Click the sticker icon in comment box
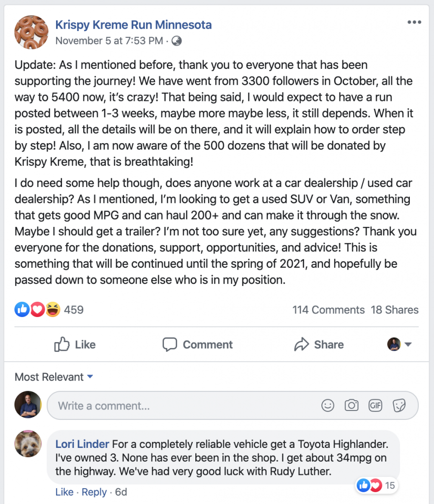434x504 pixels. coord(399,406)
